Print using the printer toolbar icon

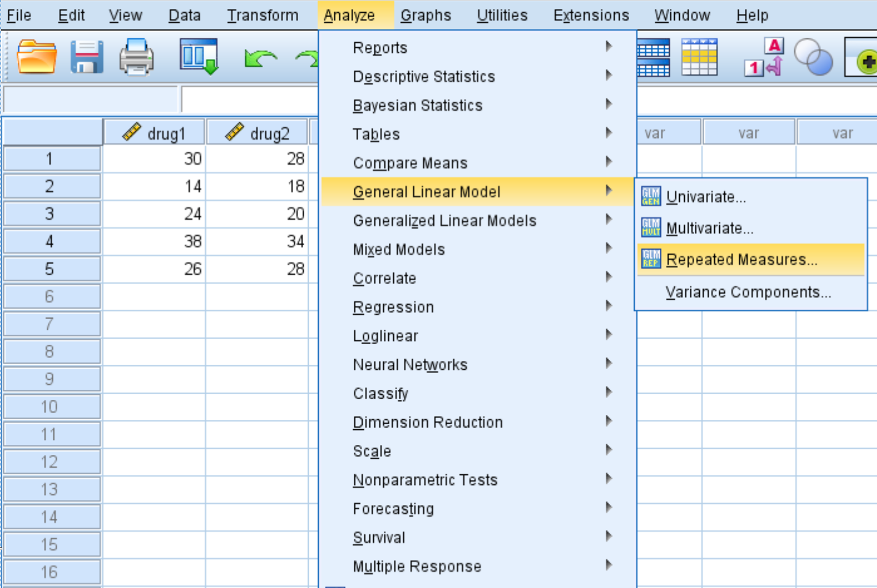point(137,57)
